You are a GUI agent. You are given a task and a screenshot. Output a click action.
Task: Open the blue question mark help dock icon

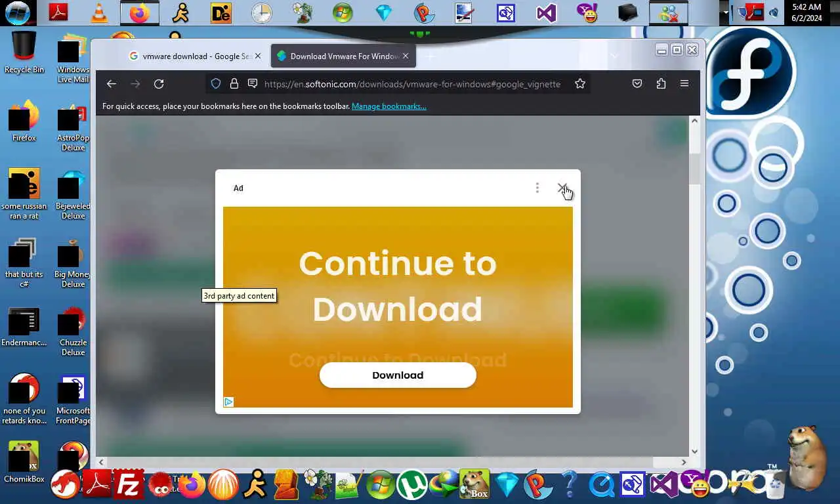click(570, 485)
